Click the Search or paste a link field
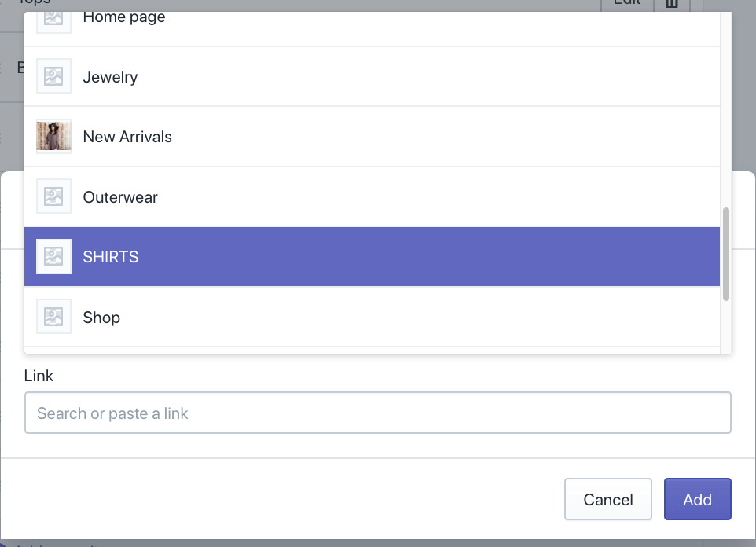756x547 pixels. pyautogui.click(x=377, y=413)
